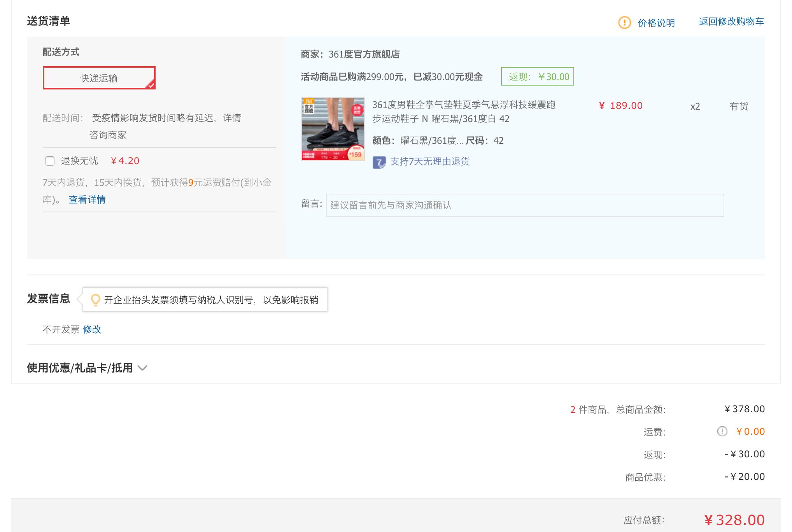Go back via 返回修改购物车 link

pyautogui.click(x=731, y=21)
